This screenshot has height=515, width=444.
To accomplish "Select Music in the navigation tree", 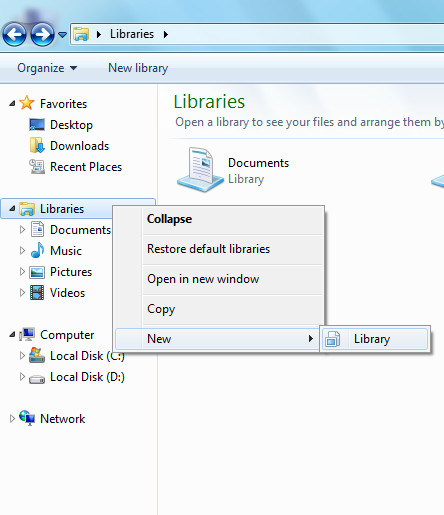I will (x=66, y=251).
